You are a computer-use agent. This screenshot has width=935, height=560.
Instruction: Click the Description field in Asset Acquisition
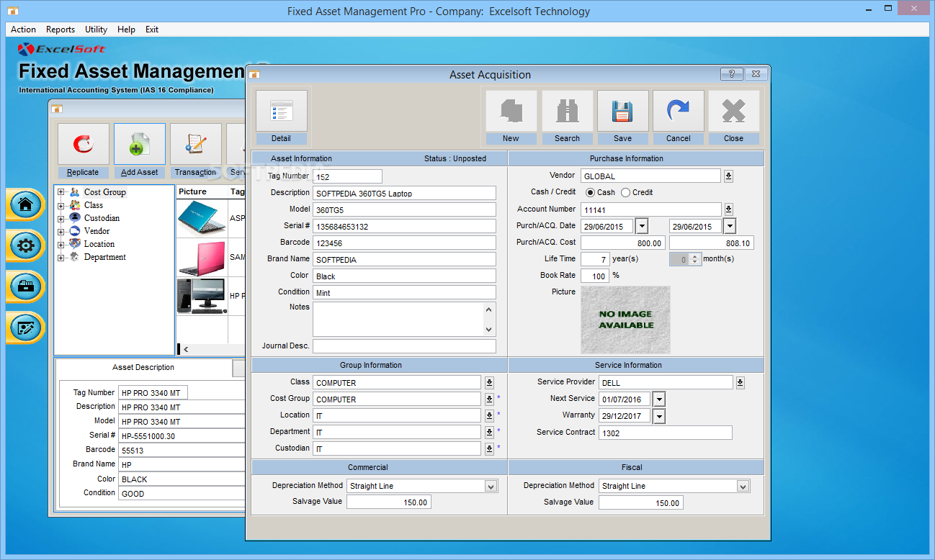[x=404, y=193]
